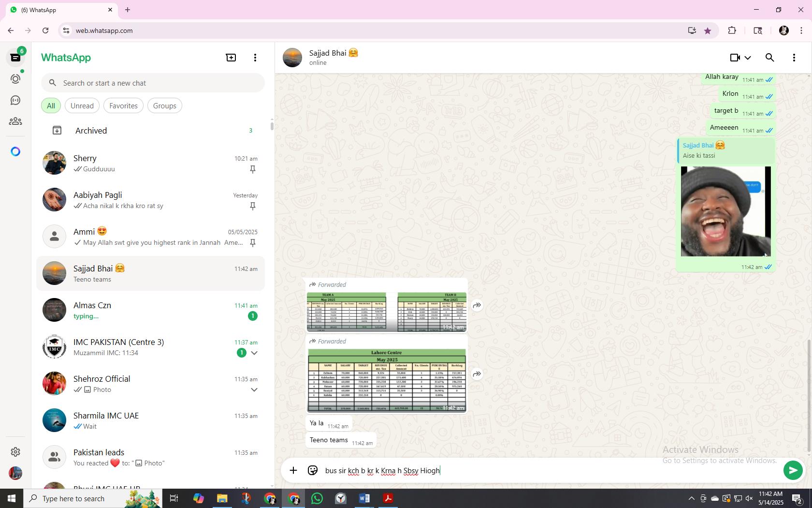Send the typed message
This screenshot has width=812, height=508.
[793, 470]
